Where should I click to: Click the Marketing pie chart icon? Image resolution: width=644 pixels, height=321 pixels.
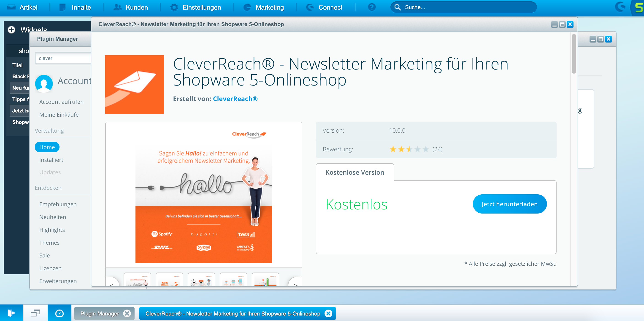pos(247,7)
